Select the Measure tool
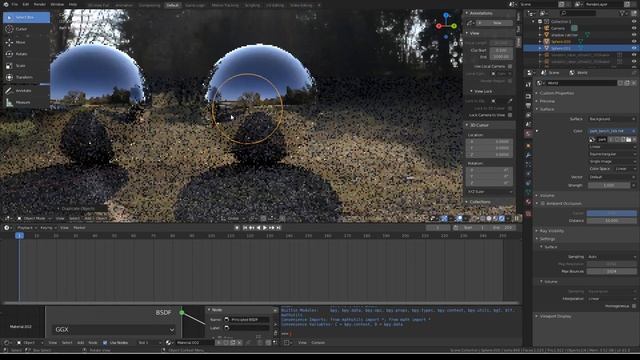The width and height of the screenshot is (640, 360). pyautogui.click(x=26, y=102)
